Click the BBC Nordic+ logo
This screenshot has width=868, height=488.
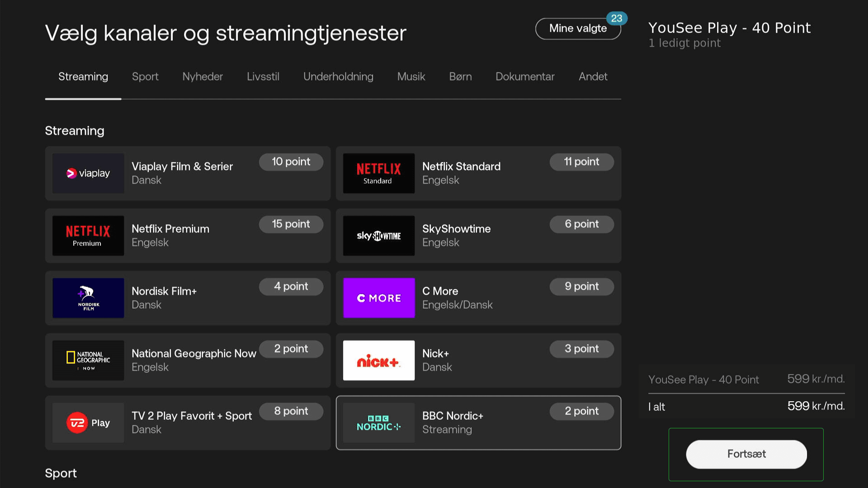379,423
